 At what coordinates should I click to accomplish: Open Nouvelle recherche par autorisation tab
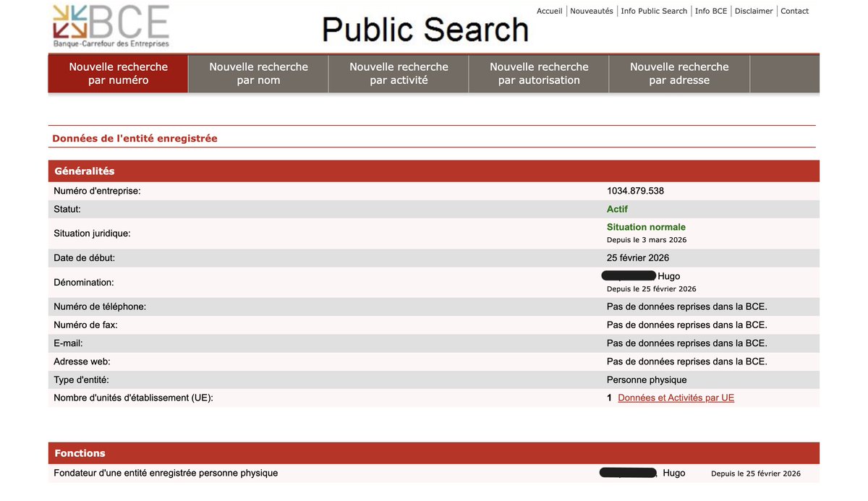coord(539,74)
